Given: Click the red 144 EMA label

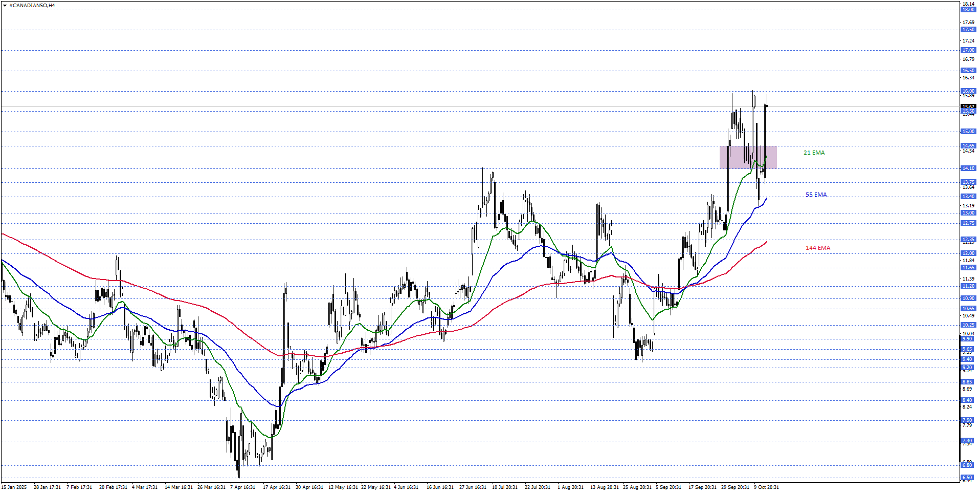Looking at the screenshot, I should click(818, 248).
